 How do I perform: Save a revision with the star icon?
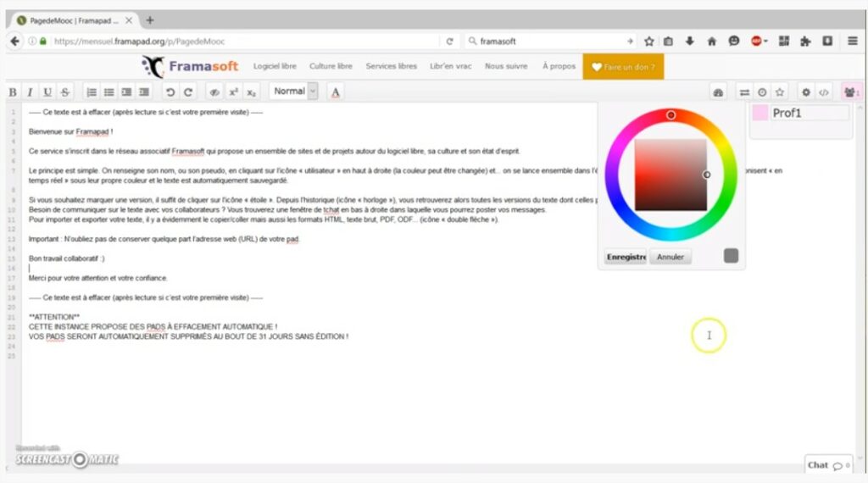[780, 92]
